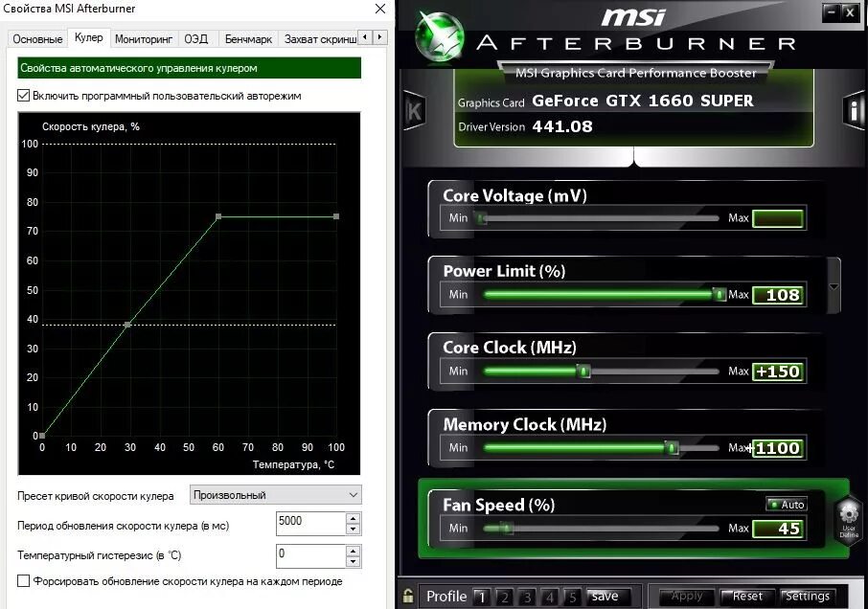Open the Мониторинг tab
Viewport: 868px width, 609px height.
pyautogui.click(x=144, y=39)
